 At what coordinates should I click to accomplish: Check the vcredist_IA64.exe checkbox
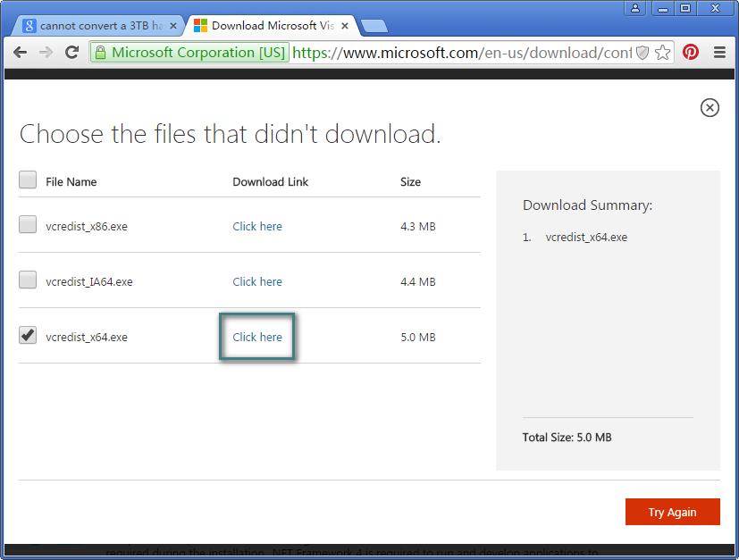[28, 280]
